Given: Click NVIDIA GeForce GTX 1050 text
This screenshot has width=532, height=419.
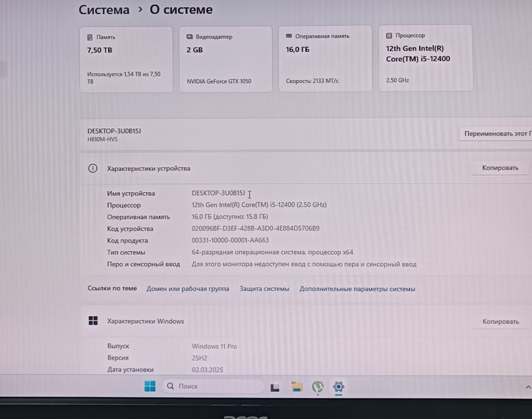Looking at the screenshot, I should tap(219, 81).
